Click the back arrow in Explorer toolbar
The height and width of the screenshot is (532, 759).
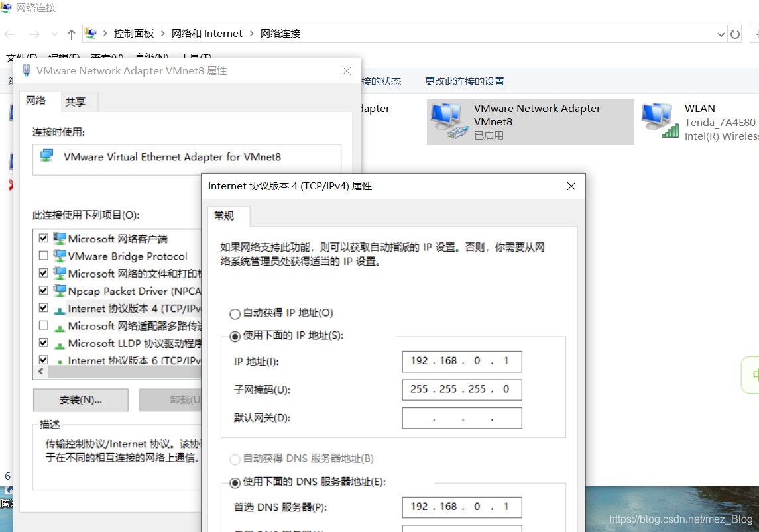click(x=9, y=34)
